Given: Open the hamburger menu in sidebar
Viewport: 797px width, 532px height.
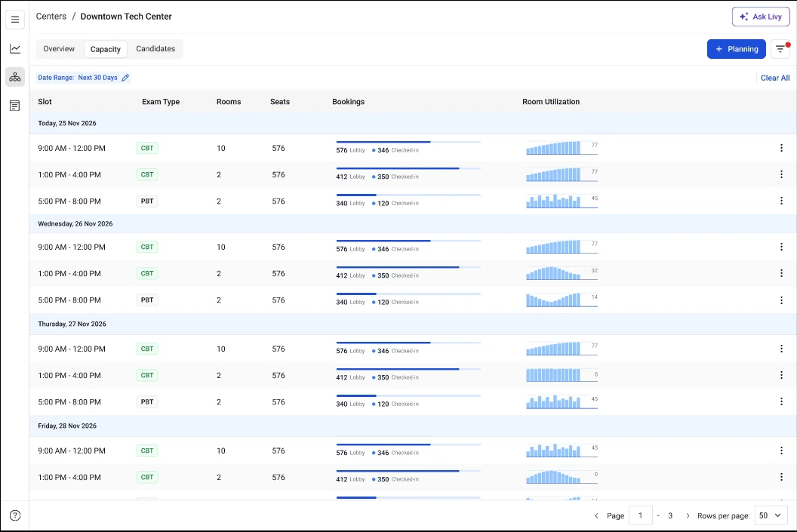Looking at the screenshot, I should click(15, 19).
